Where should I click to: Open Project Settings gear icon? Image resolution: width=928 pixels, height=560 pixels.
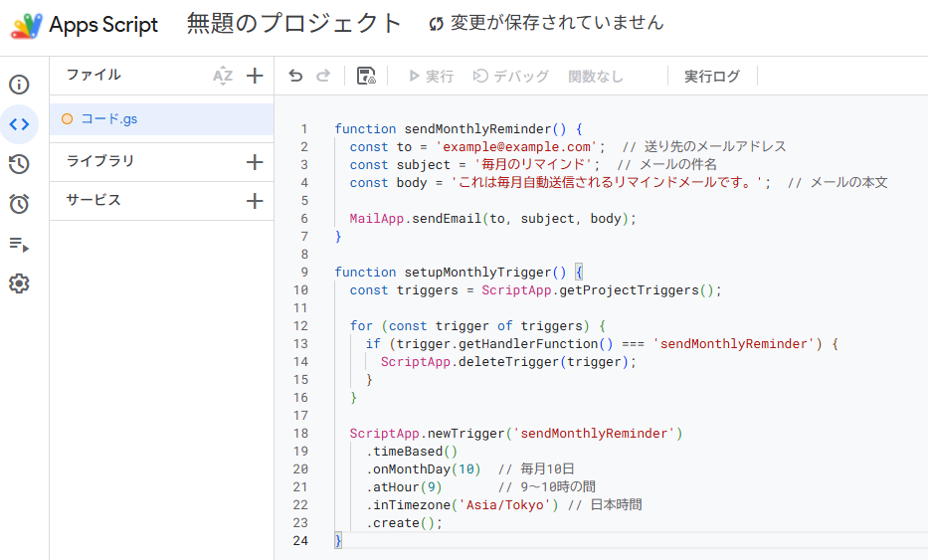pyautogui.click(x=19, y=283)
